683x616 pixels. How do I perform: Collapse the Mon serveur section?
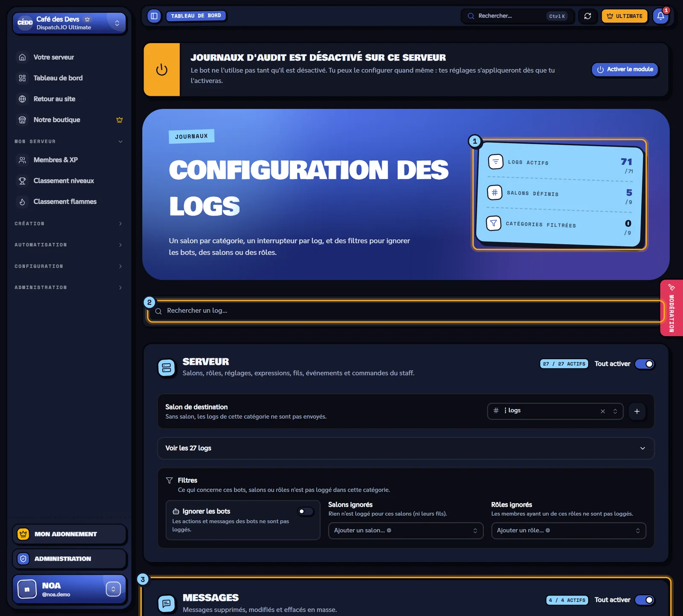(68, 141)
